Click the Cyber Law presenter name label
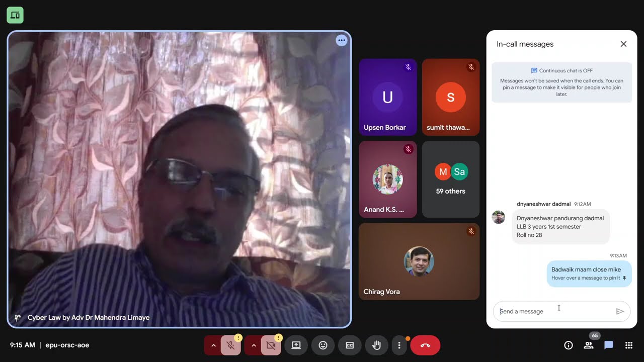Viewport: 644px width, 362px height. [x=89, y=318]
